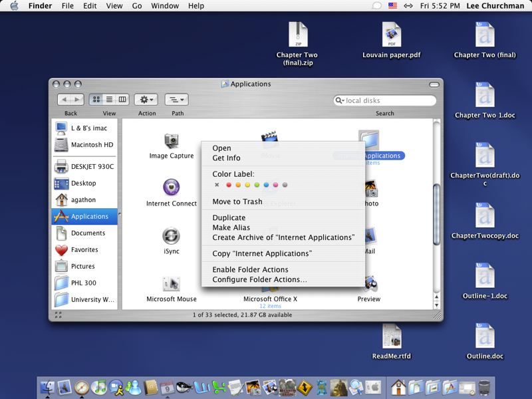Screen dimensions: 532x399
Task: Switch to column view mode
Action: 122,100
